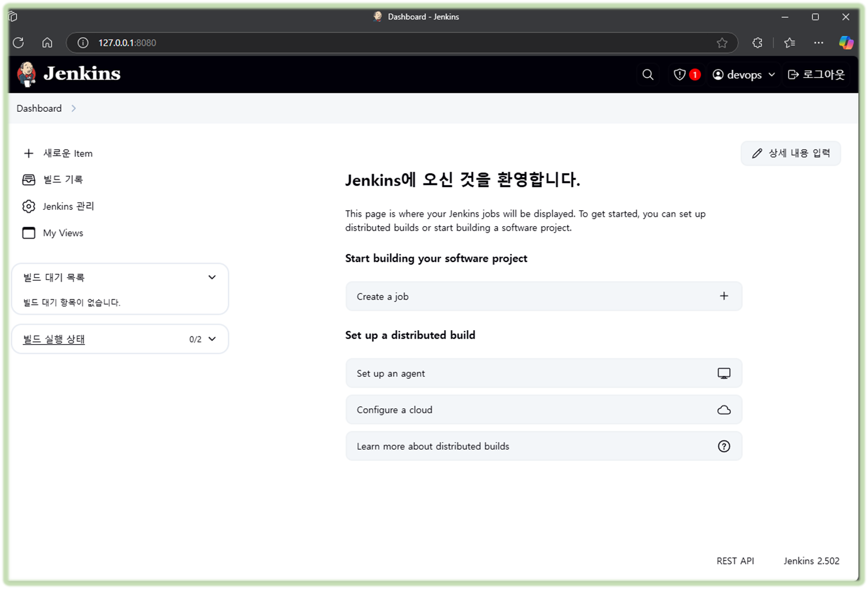The height and width of the screenshot is (589, 868).
Task: Click Create a job
Action: [x=544, y=296]
